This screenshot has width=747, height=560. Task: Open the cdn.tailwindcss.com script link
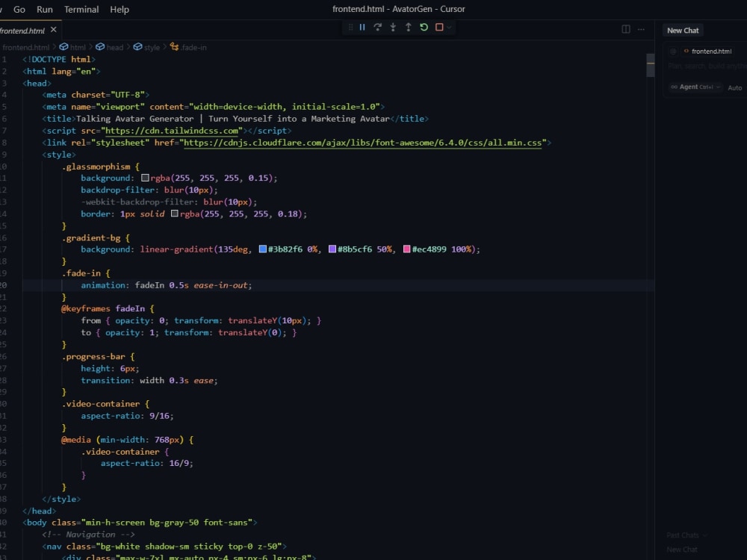(172, 131)
